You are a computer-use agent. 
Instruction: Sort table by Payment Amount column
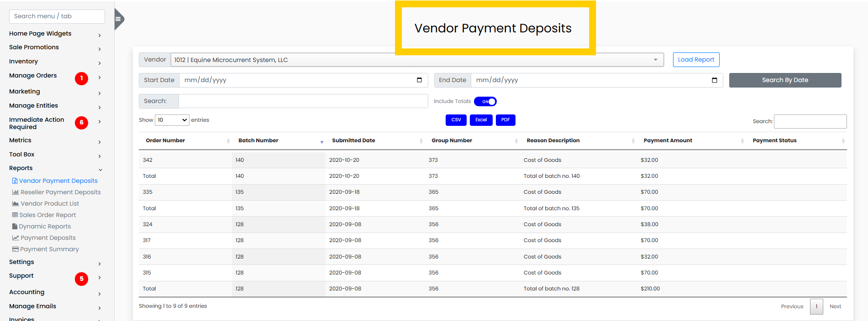(668, 140)
